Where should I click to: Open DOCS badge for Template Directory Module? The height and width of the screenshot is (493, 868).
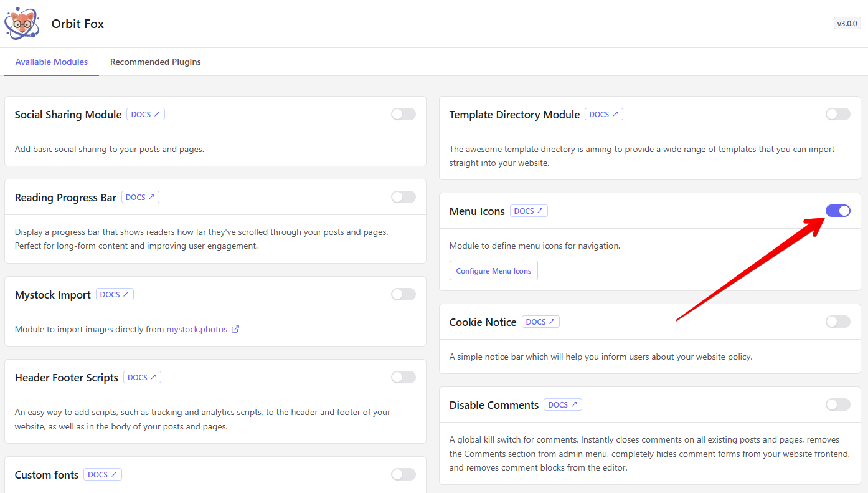(604, 115)
